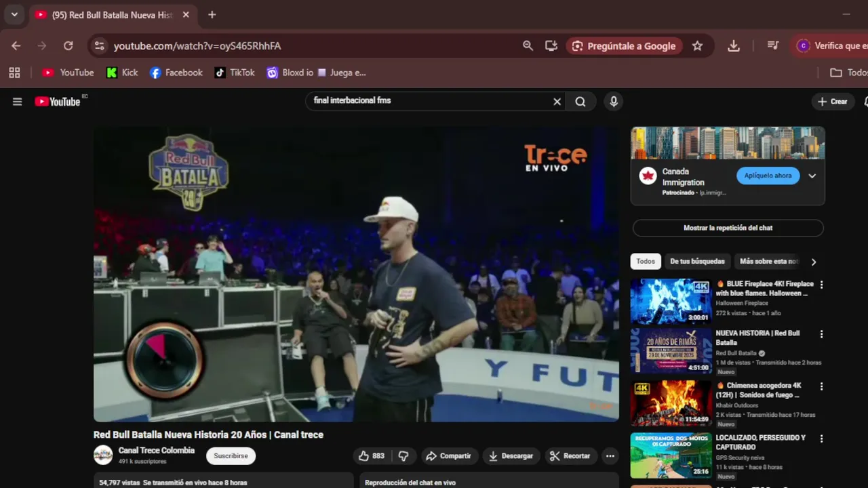Click the Compartir share button

448,455
